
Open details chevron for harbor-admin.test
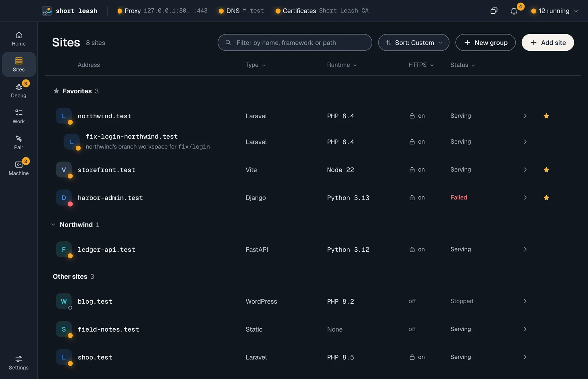(525, 198)
